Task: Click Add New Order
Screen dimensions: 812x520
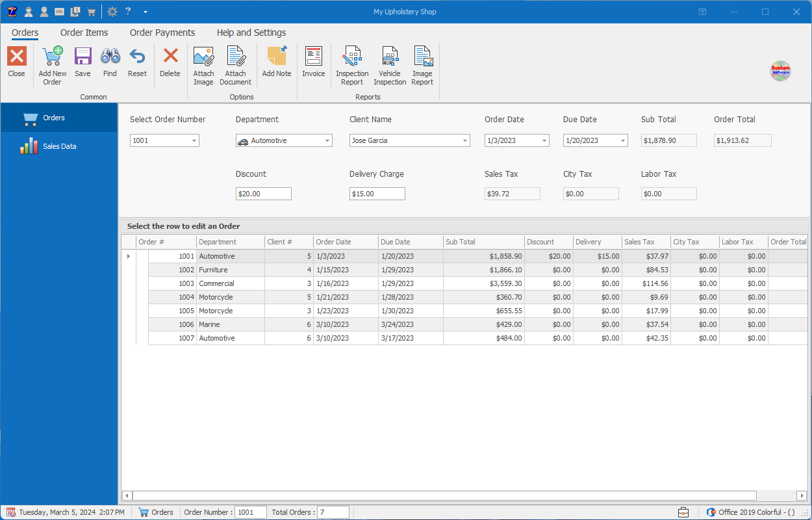Action: coord(52,62)
